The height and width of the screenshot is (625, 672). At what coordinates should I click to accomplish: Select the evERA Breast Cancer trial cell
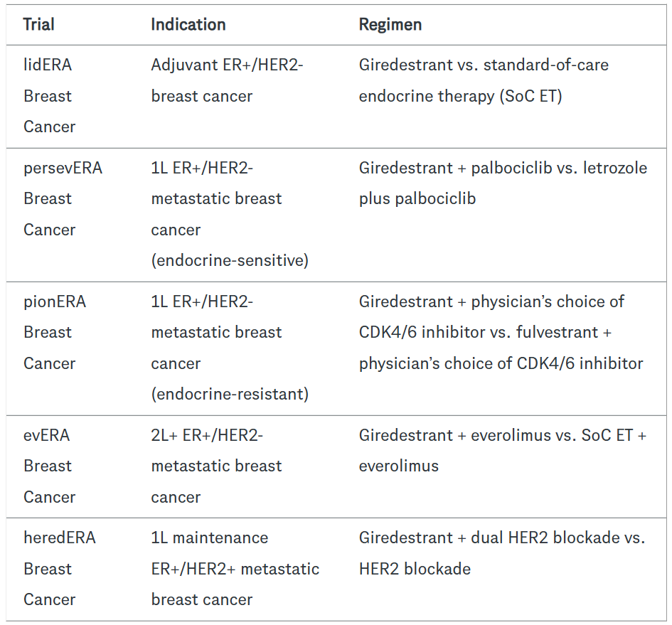pos(49,466)
